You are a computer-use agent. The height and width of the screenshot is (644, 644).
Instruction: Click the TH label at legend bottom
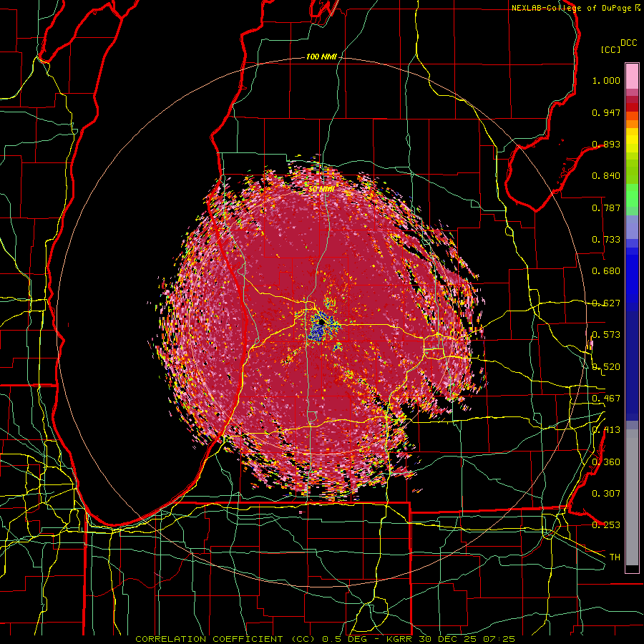615,557
